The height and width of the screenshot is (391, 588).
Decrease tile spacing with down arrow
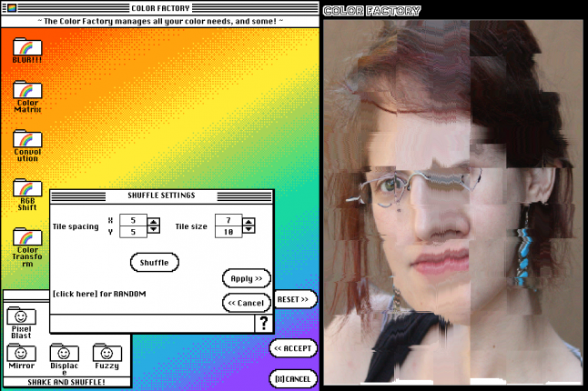coord(153,229)
